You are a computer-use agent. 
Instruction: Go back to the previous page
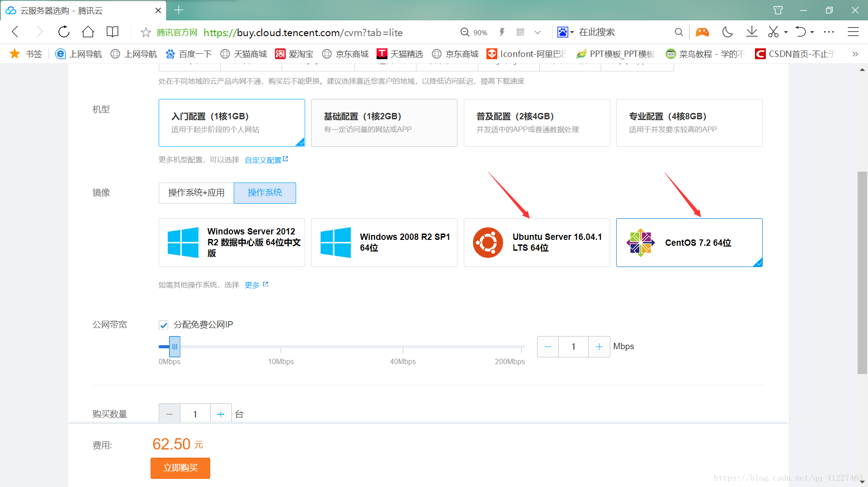click(15, 32)
